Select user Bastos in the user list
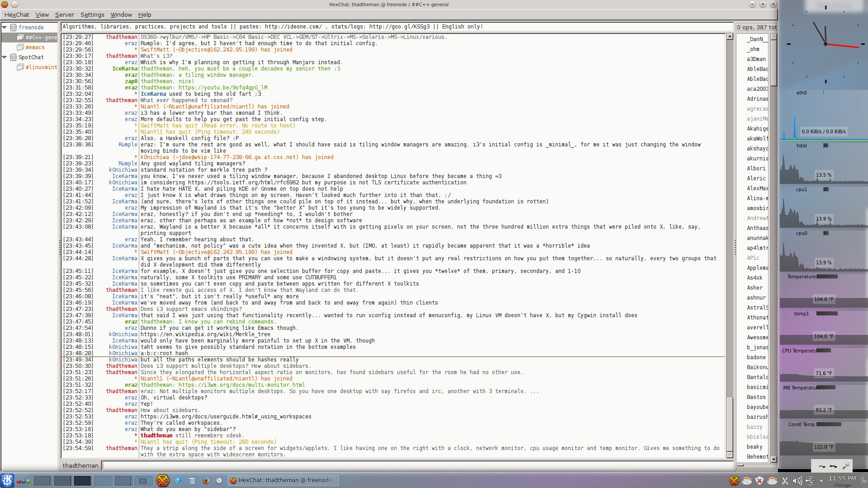Image resolution: width=868 pixels, height=488 pixels. tap(756, 397)
